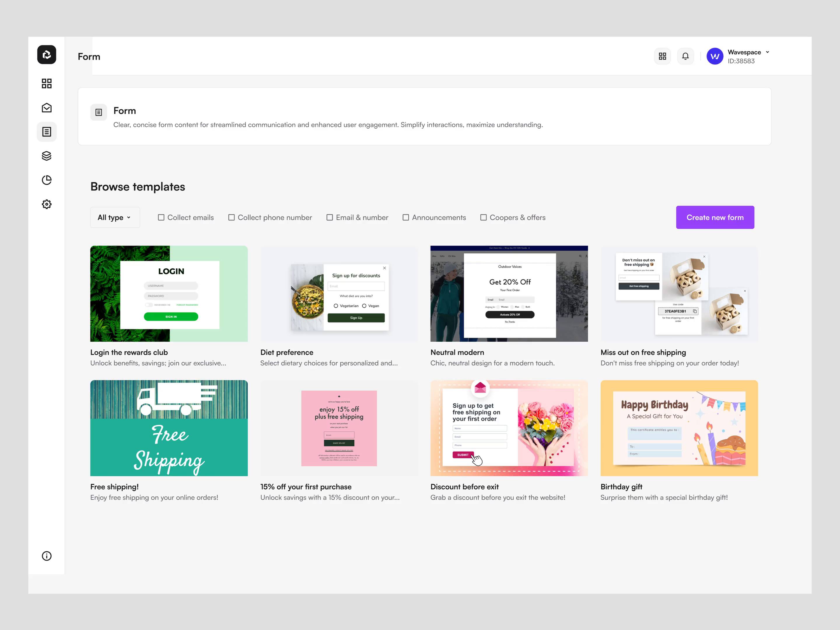Open the dashboard icon in sidebar
Screen dimensions: 840x630
coord(46,83)
